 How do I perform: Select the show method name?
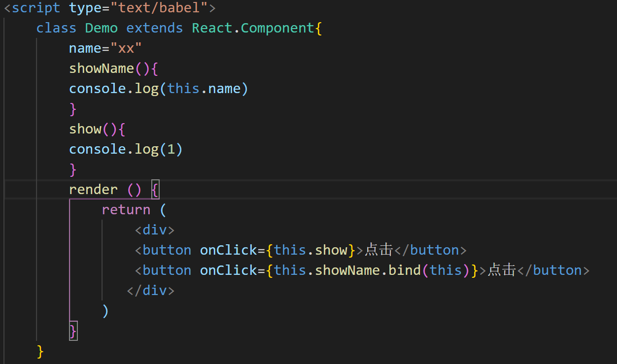click(x=85, y=129)
